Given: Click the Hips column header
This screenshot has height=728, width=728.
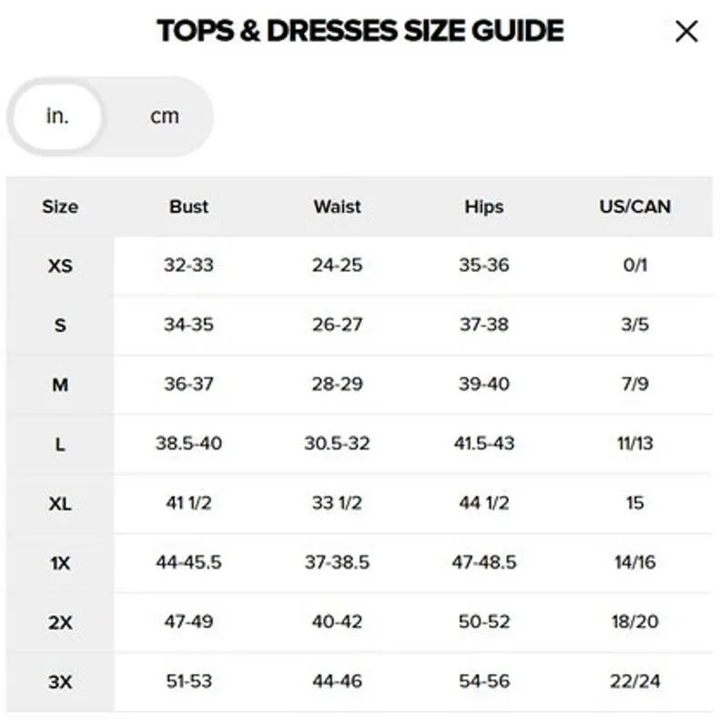Looking at the screenshot, I should [x=484, y=207].
